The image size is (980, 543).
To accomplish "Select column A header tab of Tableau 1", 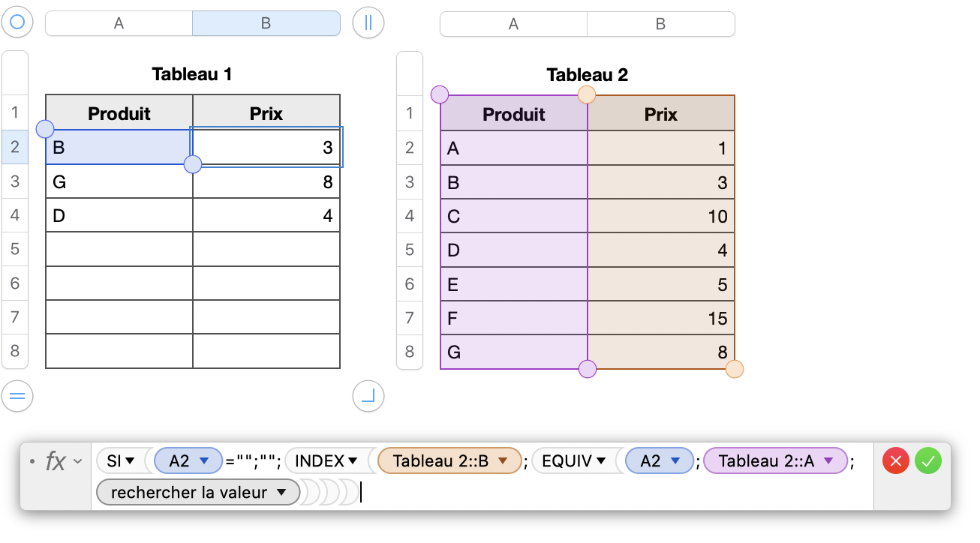I will [119, 23].
